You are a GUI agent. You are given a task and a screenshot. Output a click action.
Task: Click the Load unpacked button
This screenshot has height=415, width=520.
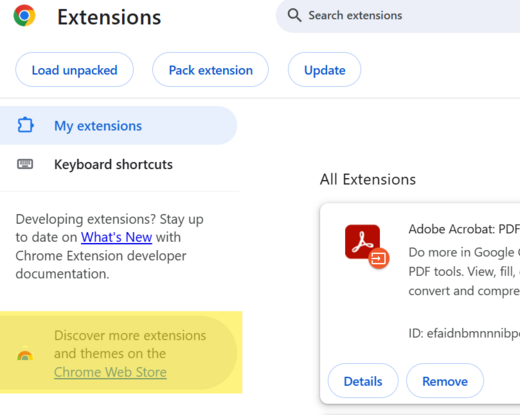click(74, 70)
